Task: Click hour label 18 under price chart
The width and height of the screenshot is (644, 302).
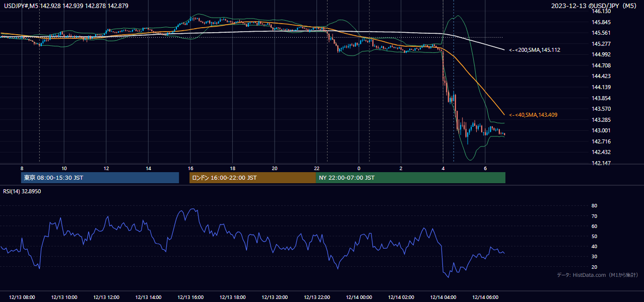Action: pos(232,168)
